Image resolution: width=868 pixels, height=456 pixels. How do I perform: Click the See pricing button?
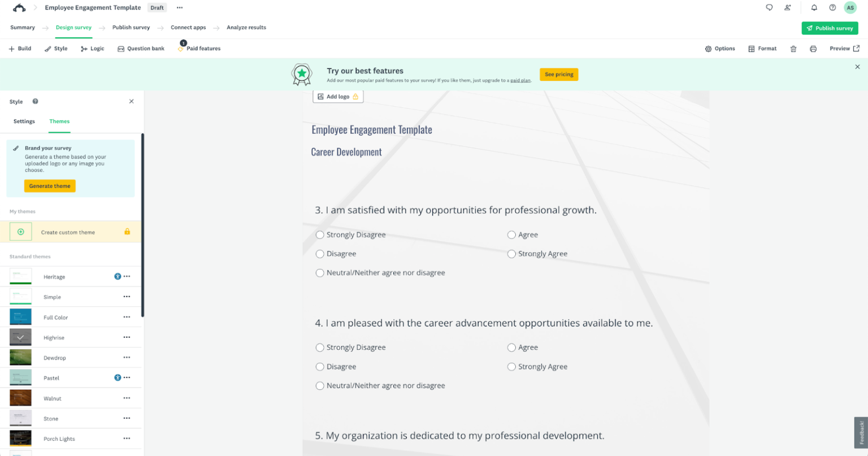point(559,74)
